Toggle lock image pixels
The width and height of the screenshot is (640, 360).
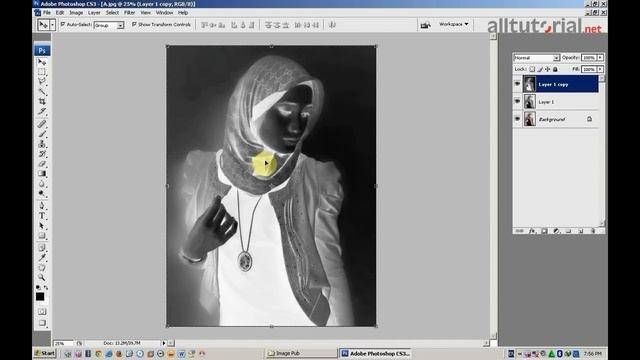point(540,69)
